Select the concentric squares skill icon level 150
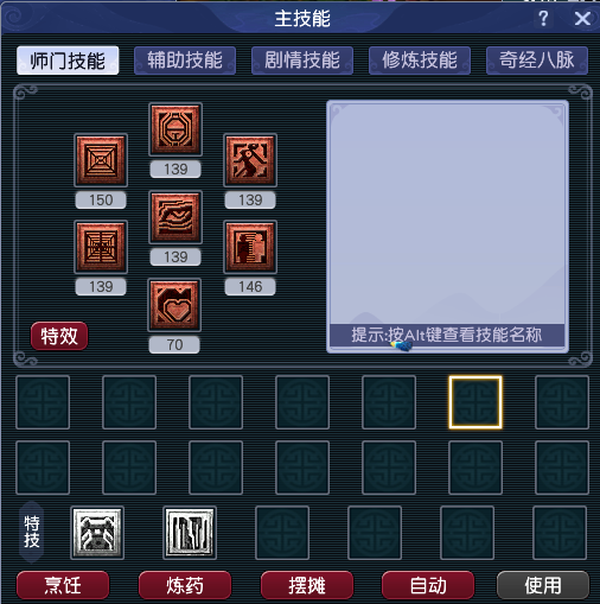 pyautogui.click(x=101, y=160)
